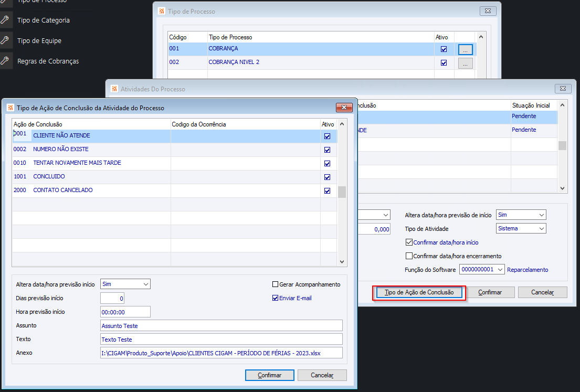Select TENTAR NOVAMENTE MAIS TARDE row
This screenshot has width=580, height=392.
point(175,163)
